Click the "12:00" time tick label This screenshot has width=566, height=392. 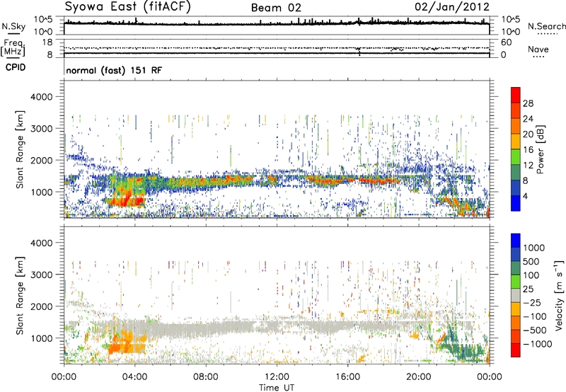[x=277, y=377]
